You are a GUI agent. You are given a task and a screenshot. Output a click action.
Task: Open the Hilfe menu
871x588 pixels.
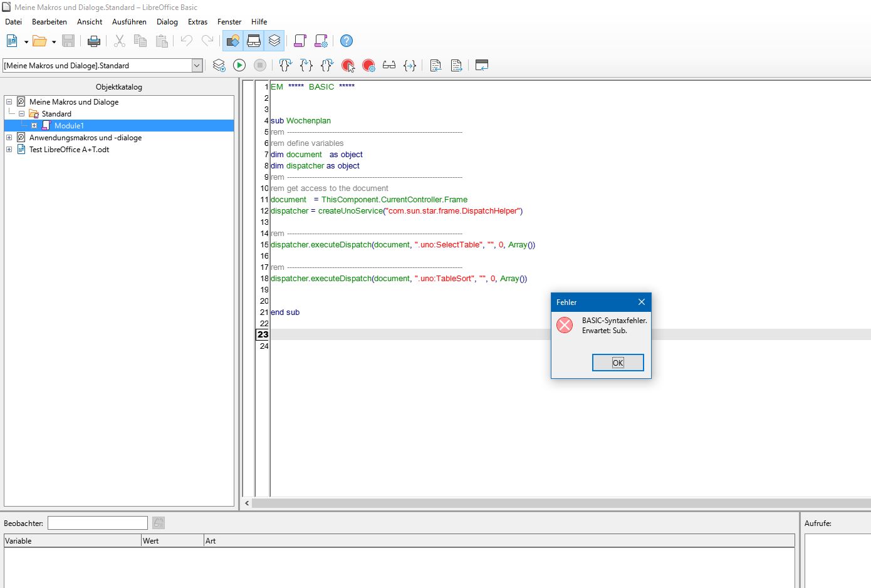259,21
